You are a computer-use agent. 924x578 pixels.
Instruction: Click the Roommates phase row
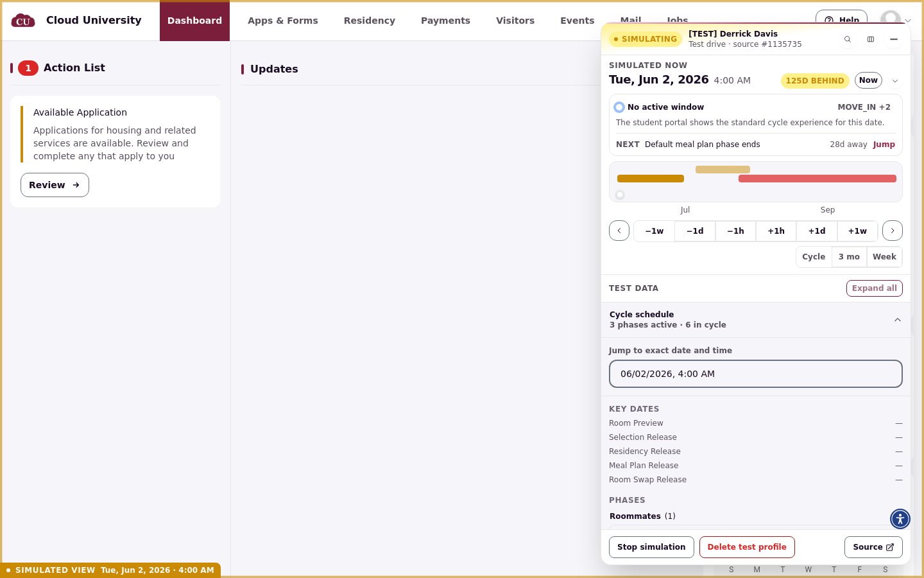(x=756, y=516)
